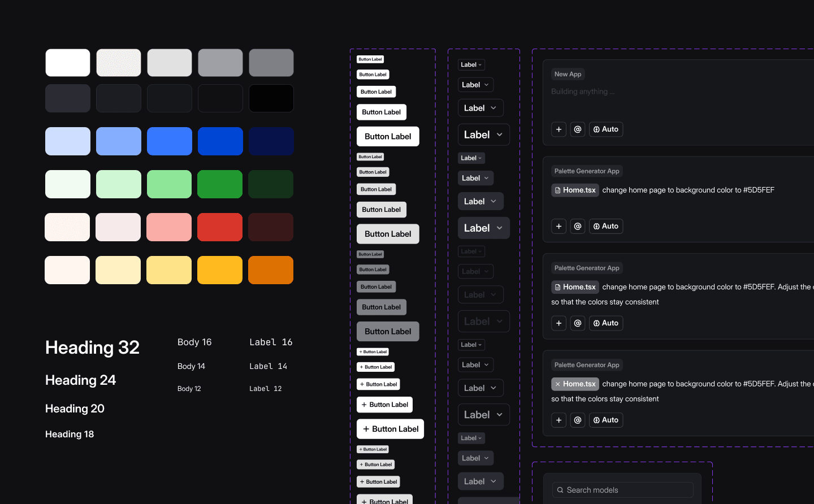Select the orange color swatch
The height and width of the screenshot is (504, 814).
[271, 270]
